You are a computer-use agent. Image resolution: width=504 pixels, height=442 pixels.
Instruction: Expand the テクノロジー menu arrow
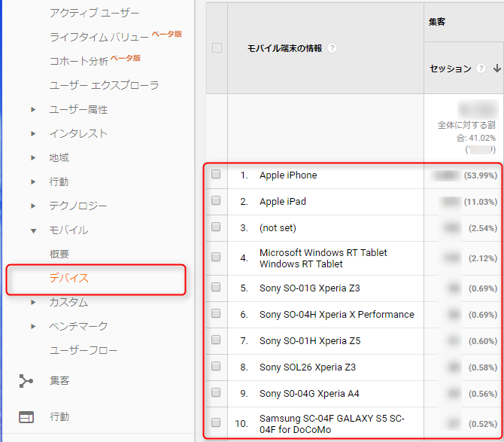click(33, 206)
